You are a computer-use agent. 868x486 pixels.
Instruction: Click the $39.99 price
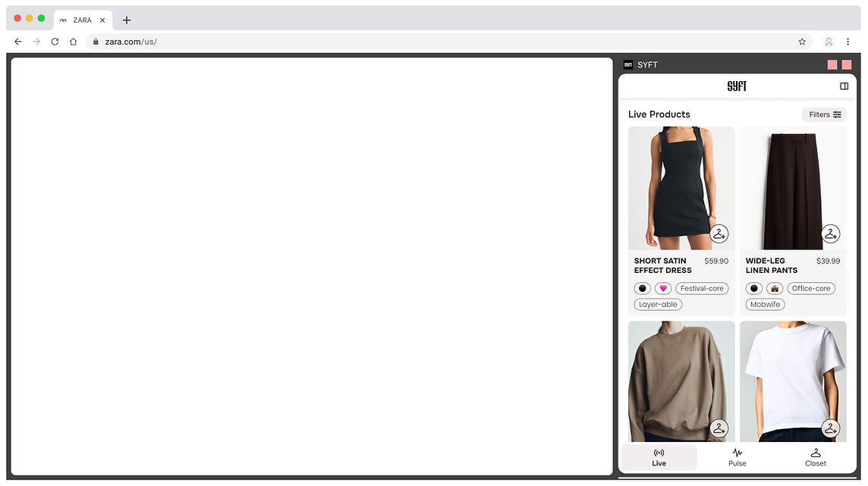(828, 261)
